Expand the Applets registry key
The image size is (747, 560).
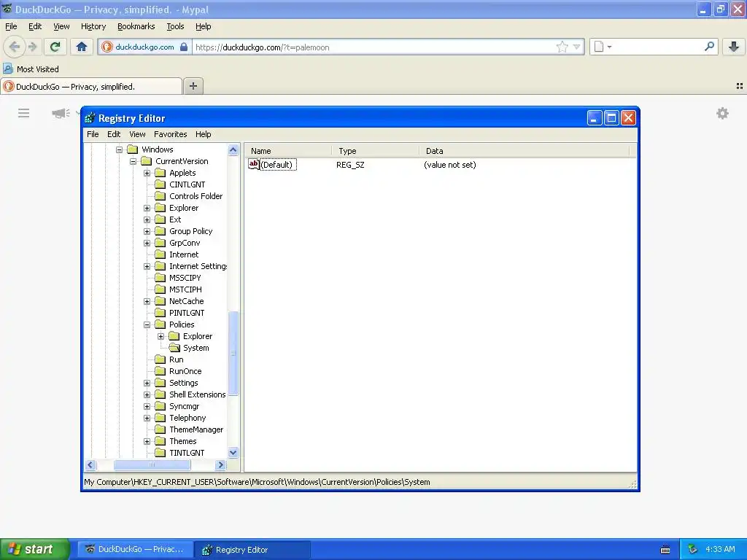[x=147, y=173]
